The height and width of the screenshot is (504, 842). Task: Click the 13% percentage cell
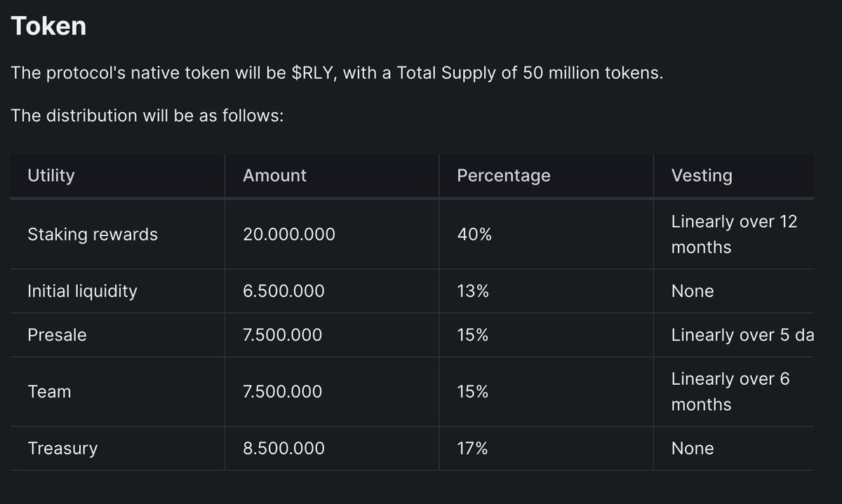[472, 291]
